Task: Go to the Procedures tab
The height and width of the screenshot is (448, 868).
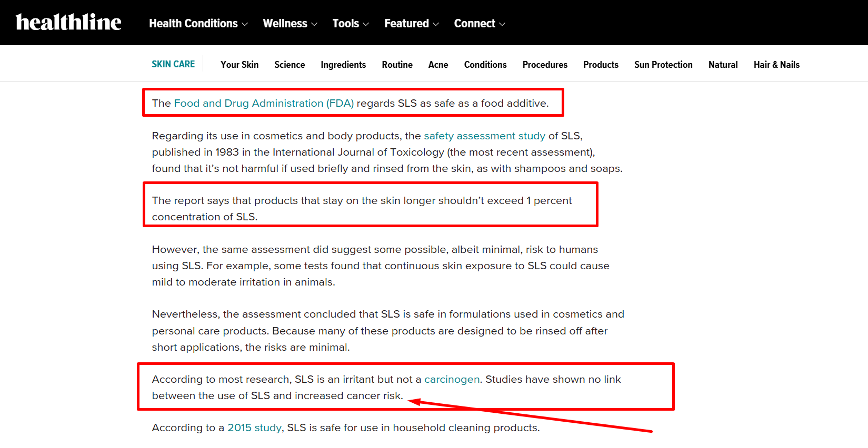Action: (545, 65)
